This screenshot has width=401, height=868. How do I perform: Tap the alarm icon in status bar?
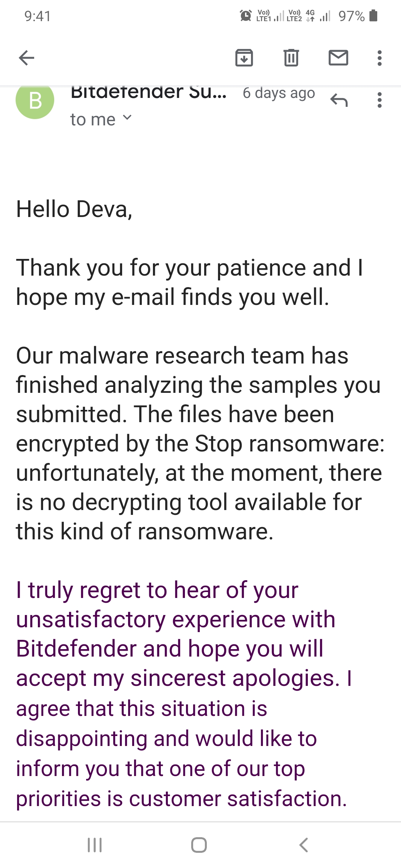[245, 16]
